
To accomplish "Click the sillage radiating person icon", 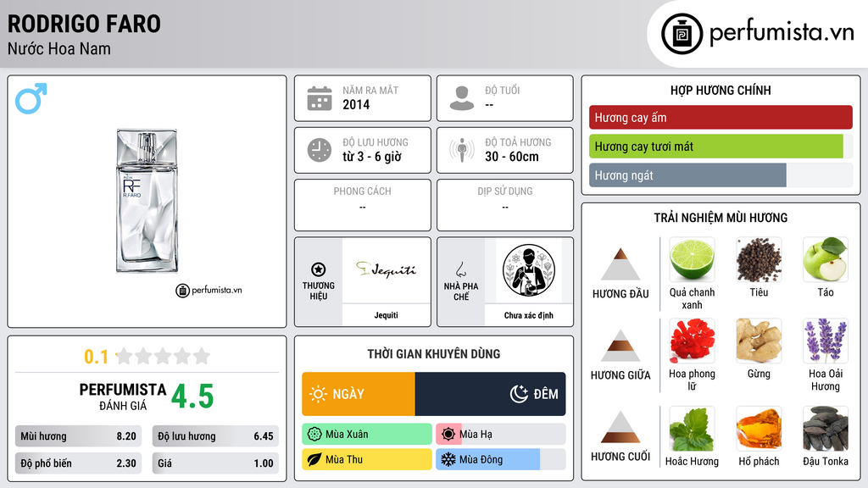I will click(462, 150).
